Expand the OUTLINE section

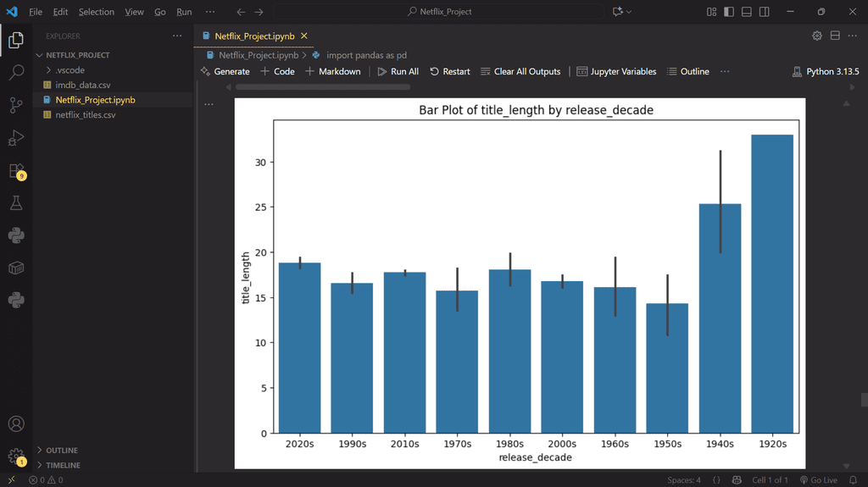pyautogui.click(x=62, y=451)
